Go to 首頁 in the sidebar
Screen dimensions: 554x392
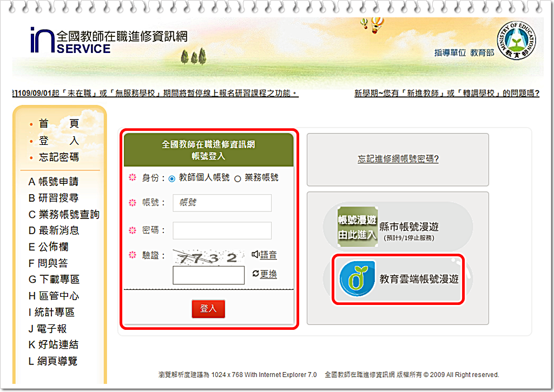point(58,124)
